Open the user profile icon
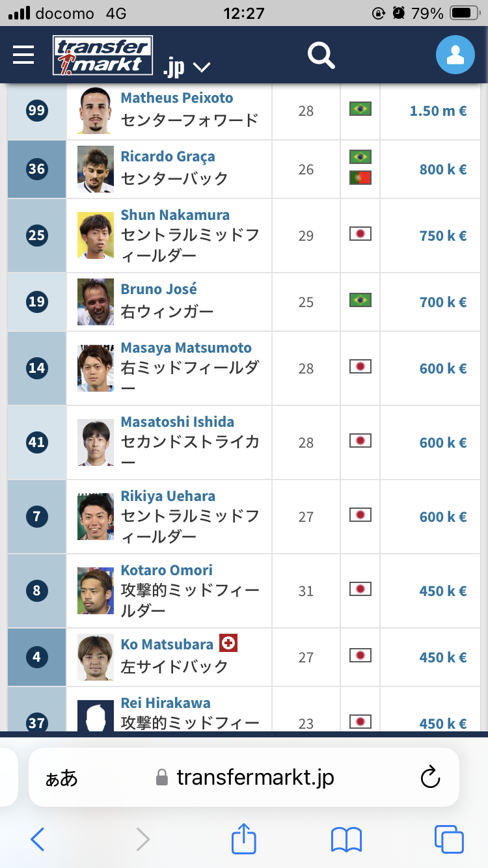The image size is (488, 868). [455, 55]
